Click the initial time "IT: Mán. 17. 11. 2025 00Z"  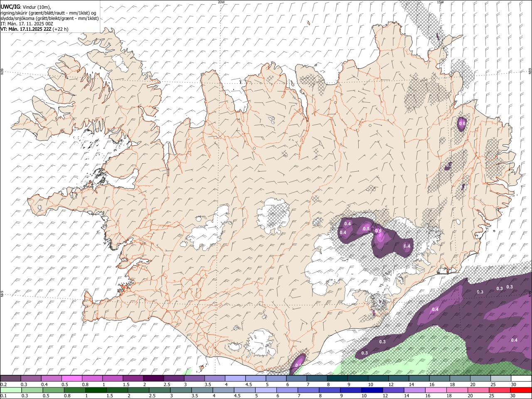(x=27, y=24)
